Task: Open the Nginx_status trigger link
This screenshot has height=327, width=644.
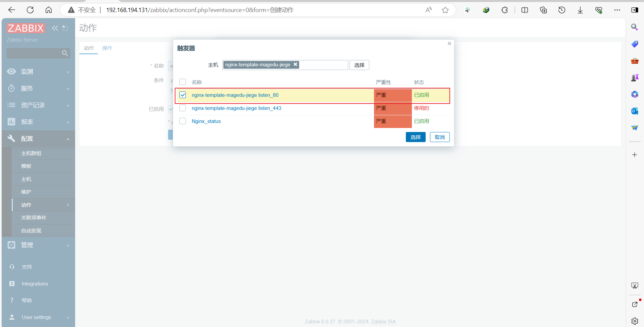Action: [x=206, y=121]
